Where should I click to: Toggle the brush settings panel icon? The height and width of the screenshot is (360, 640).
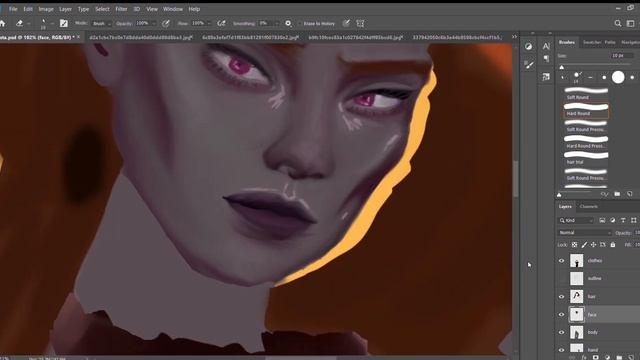point(64,24)
